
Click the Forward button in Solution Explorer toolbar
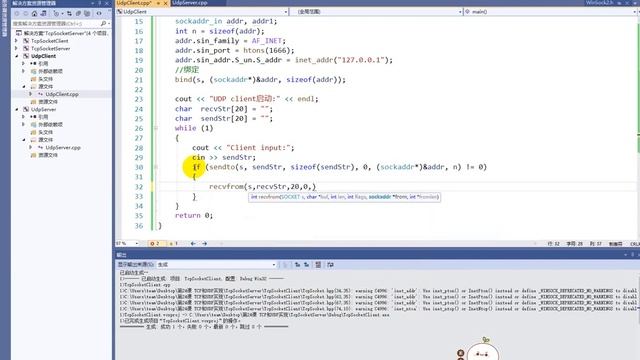click(25, 13)
